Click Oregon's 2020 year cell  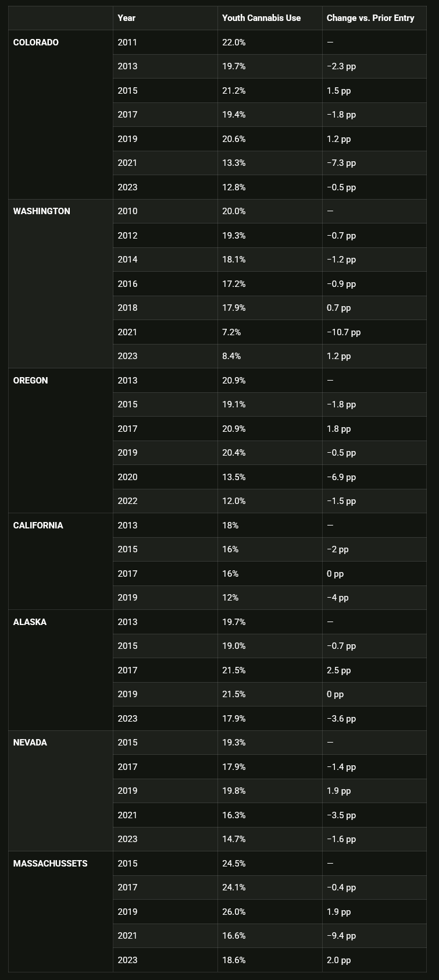[x=128, y=477]
